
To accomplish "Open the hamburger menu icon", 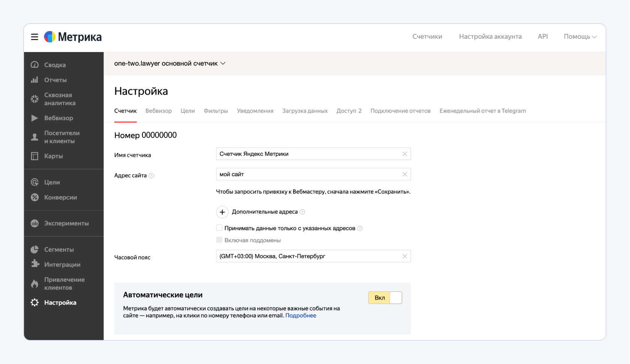I will (x=34, y=37).
